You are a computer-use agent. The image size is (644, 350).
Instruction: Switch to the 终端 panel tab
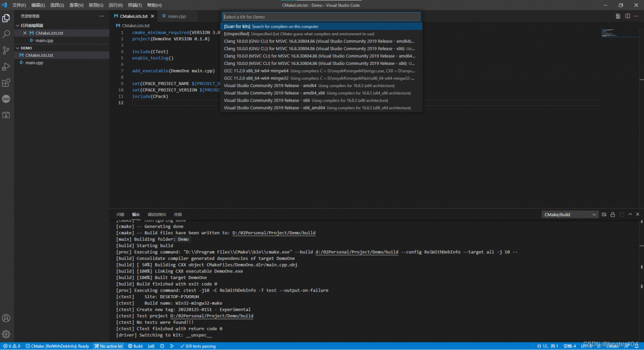pyautogui.click(x=178, y=215)
